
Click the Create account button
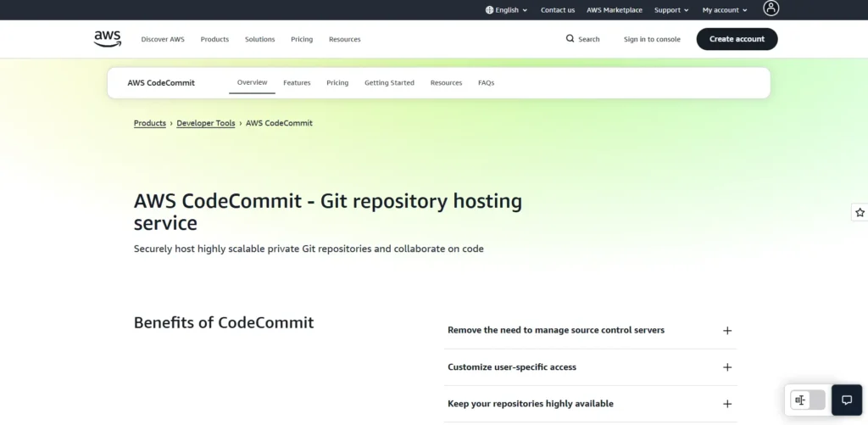(x=737, y=39)
